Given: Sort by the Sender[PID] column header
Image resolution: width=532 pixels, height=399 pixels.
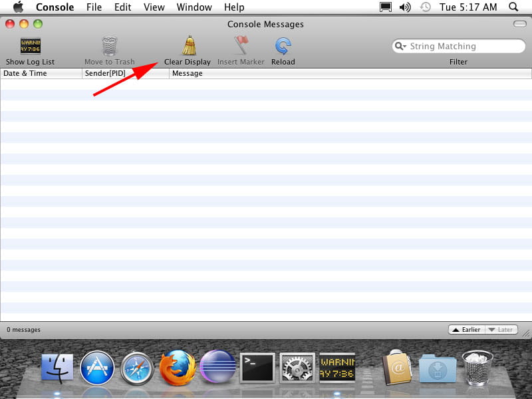Looking at the screenshot, I should point(126,73).
